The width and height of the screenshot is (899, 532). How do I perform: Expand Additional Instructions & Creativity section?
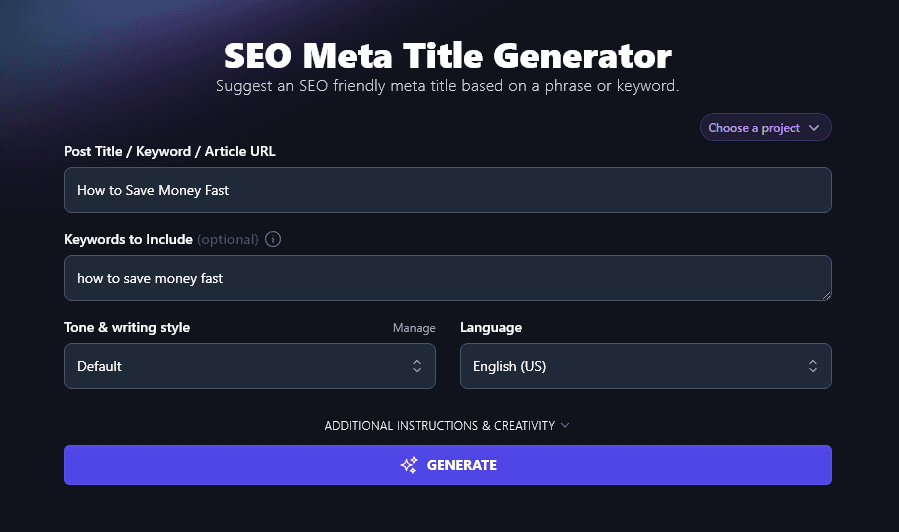[440, 425]
